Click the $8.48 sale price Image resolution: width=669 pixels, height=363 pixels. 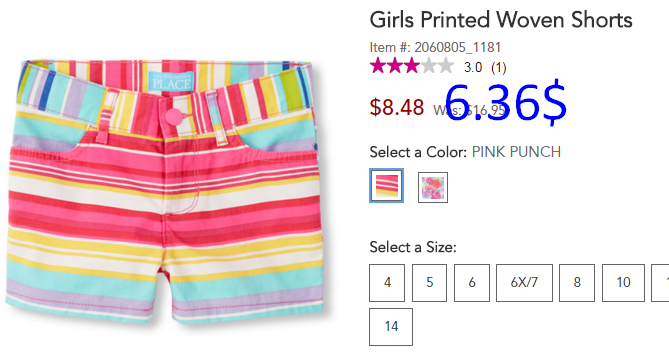coord(397,107)
